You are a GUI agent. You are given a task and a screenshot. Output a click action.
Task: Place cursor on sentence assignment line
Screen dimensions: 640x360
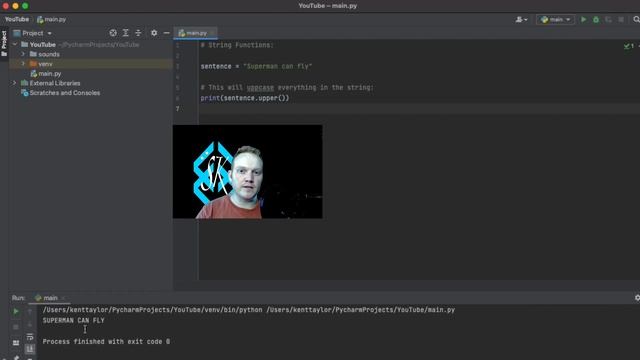click(256, 66)
